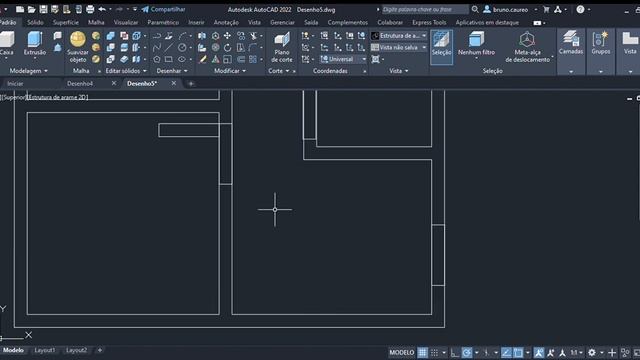Screen dimensions: 640x360
Task: Toggle polar tracking in status bar
Action: (x=467, y=353)
